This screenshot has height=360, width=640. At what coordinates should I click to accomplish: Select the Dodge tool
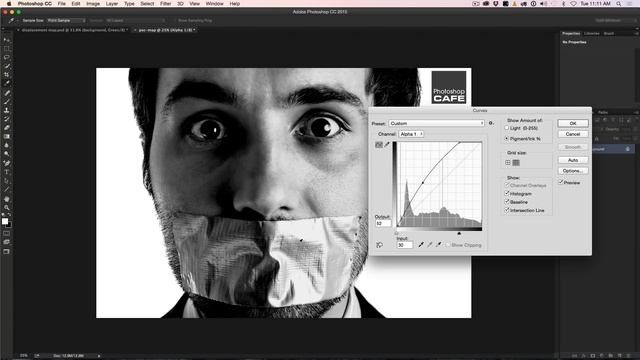pyautogui.click(x=7, y=154)
